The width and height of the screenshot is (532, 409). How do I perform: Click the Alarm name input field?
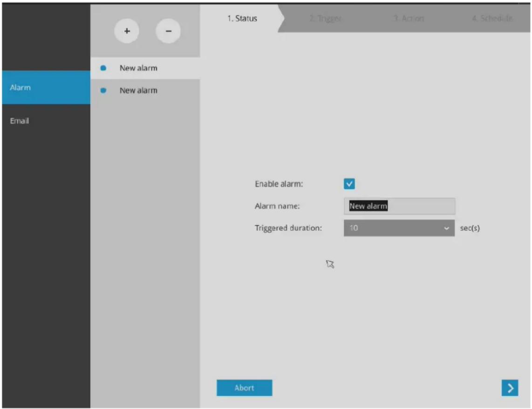399,206
